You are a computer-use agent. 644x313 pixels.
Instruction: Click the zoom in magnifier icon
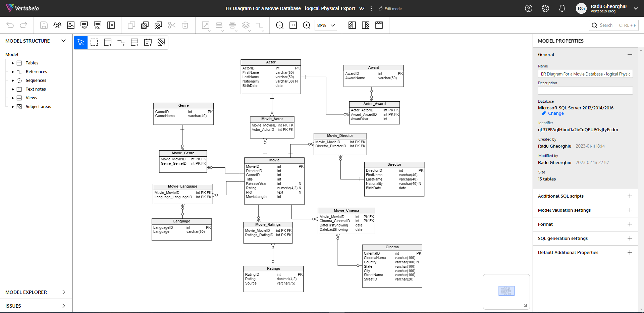(x=307, y=25)
